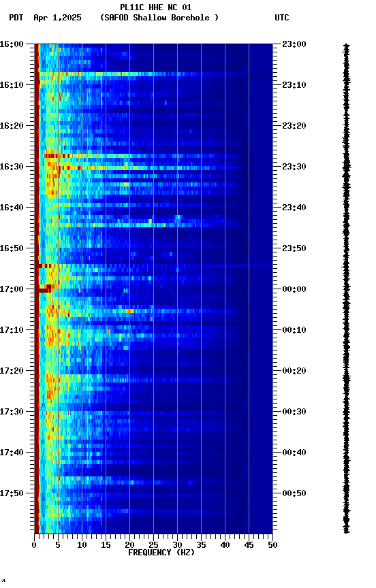
Task: Click the PDT timezone label
Action: click(16, 18)
